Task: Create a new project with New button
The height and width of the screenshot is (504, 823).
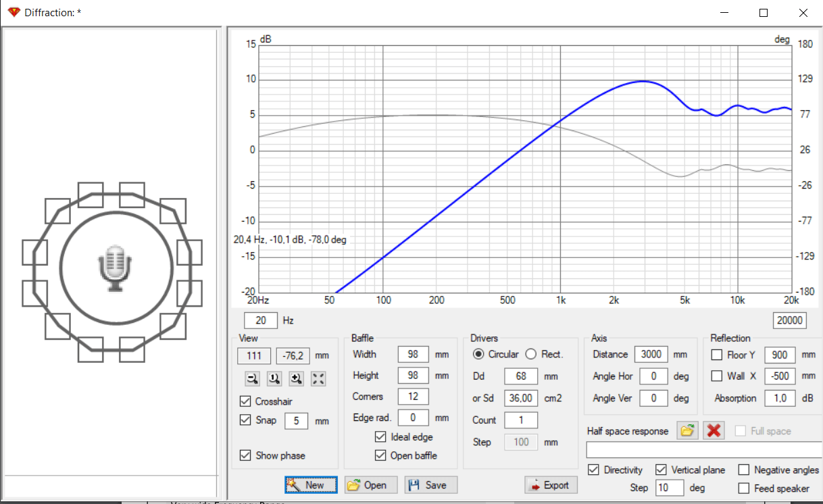Action: pos(311,485)
